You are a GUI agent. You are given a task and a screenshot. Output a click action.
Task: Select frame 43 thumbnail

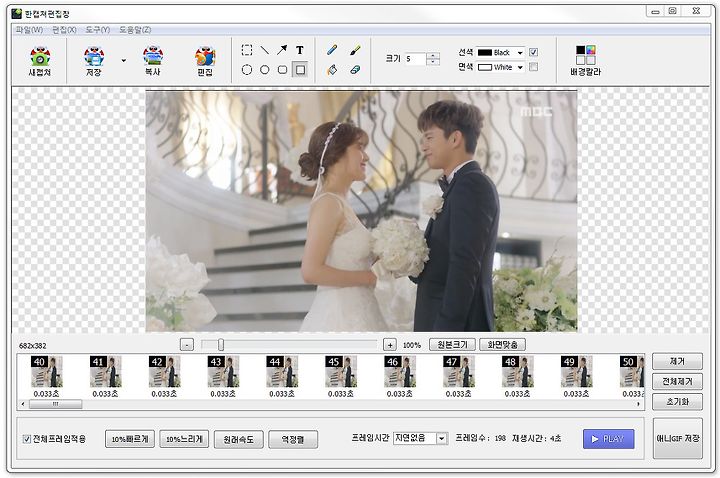(x=223, y=372)
